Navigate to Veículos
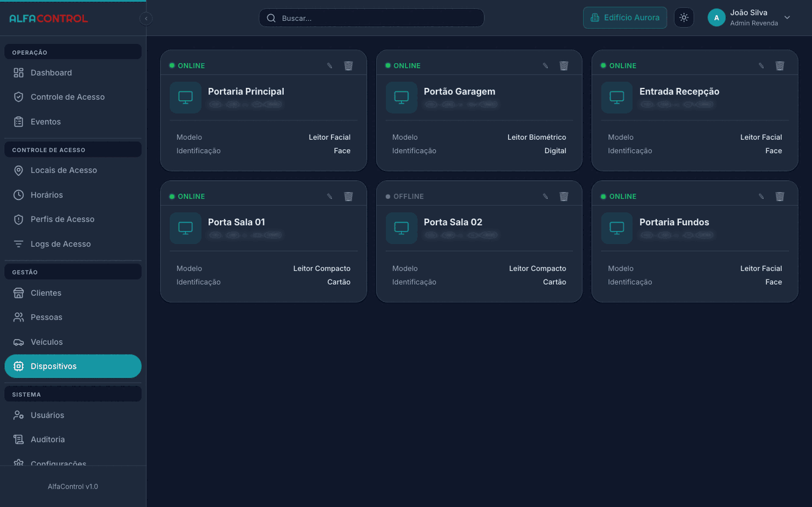 [73, 342]
